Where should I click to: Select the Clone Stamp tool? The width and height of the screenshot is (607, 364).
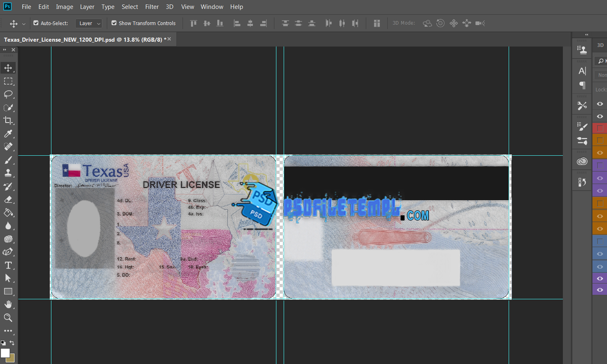[x=8, y=173]
